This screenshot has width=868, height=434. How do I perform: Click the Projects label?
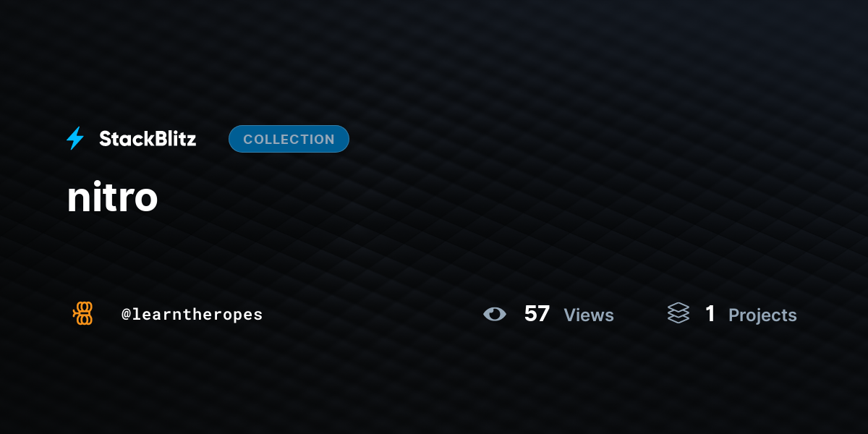tap(762, 315)
